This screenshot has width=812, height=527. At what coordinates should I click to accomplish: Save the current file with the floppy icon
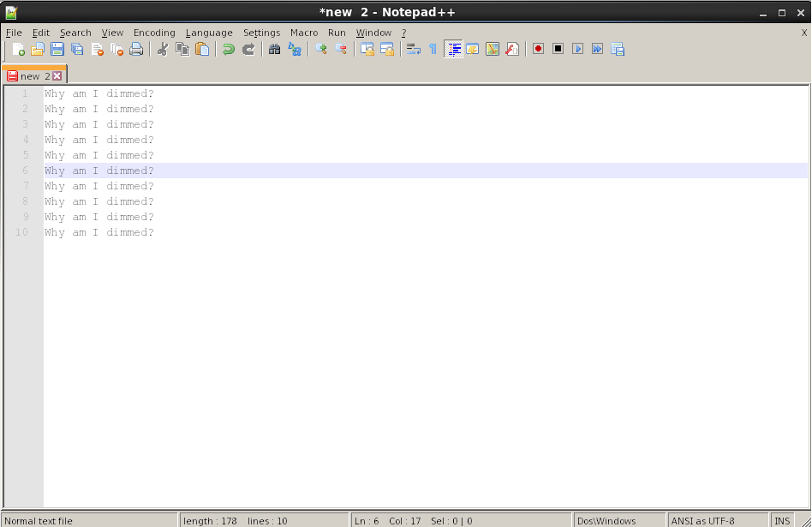click(x=57, y=49)
